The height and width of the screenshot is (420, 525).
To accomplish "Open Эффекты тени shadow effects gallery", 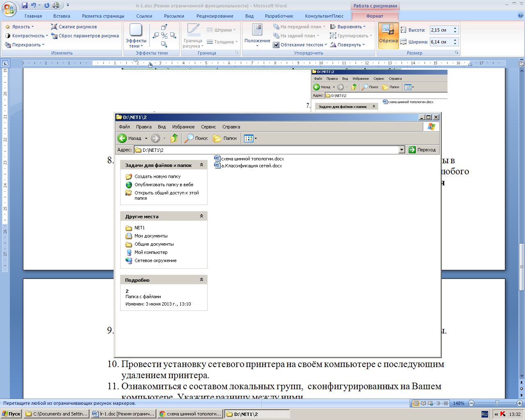I will pos(136,36).
